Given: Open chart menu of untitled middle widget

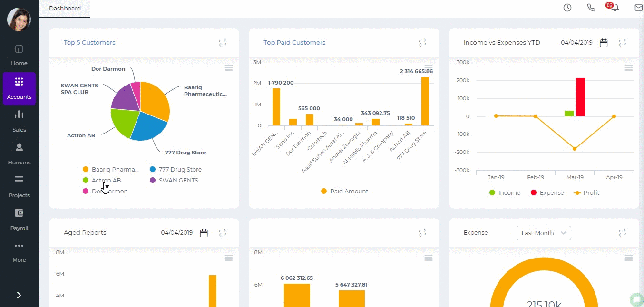Looking at the screenshot, I should pyautogui.click(x=429, y=258).
